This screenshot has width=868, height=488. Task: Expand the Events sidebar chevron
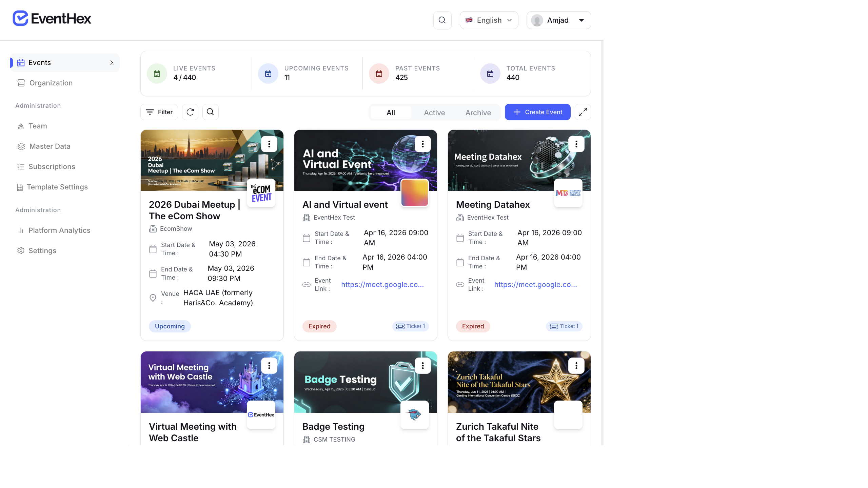[x=112, y=62]
